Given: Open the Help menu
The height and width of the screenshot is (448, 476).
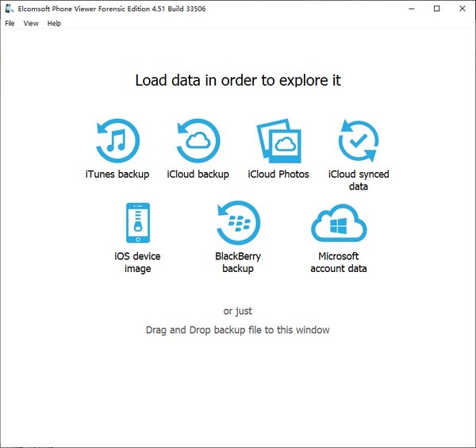Looking at the screenshot, I should pyautogui.click(x=54, y=23).
